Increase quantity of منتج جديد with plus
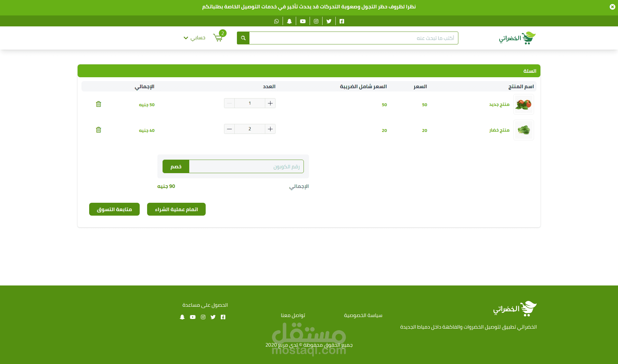The image size is (618, 364). pos(270,103)
